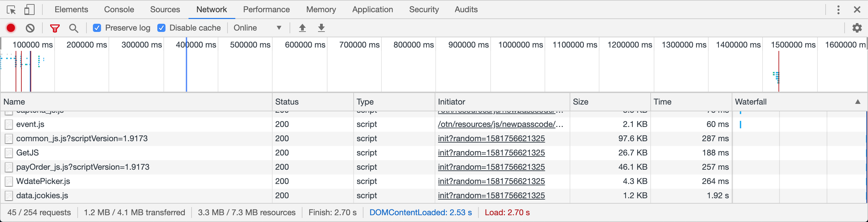This screenshot has height=222, width=868.
Task: Clear the network log
Action: click(30, 28)
